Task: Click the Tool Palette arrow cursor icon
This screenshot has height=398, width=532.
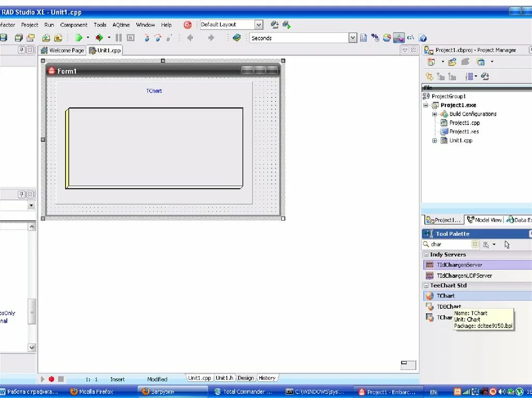Action: click(x=507, y=244)
